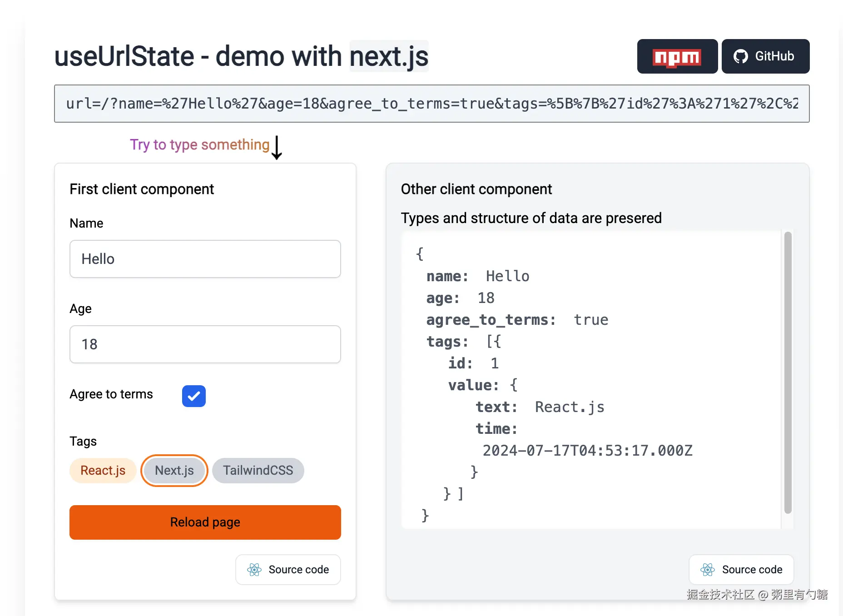This screenshot has width=843, height=616.
Task: Click React atom icon in left Source code button
Action: click(x=254, y=570)
